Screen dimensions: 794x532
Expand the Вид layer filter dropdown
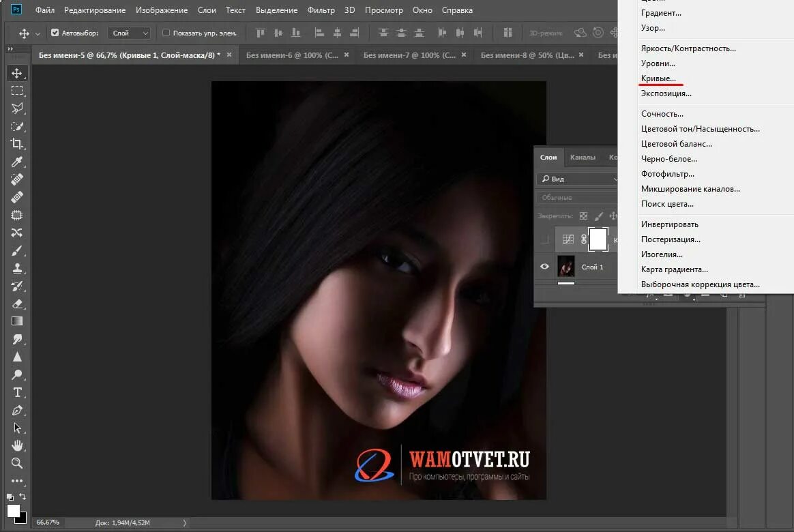pos(577,179)
